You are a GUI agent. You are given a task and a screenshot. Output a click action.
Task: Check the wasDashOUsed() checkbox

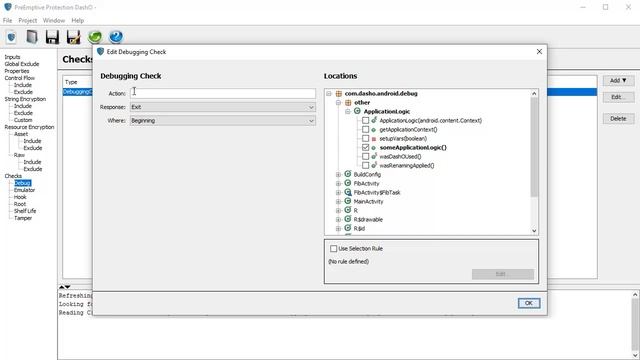pyautogui.click(x=365, y=156)
